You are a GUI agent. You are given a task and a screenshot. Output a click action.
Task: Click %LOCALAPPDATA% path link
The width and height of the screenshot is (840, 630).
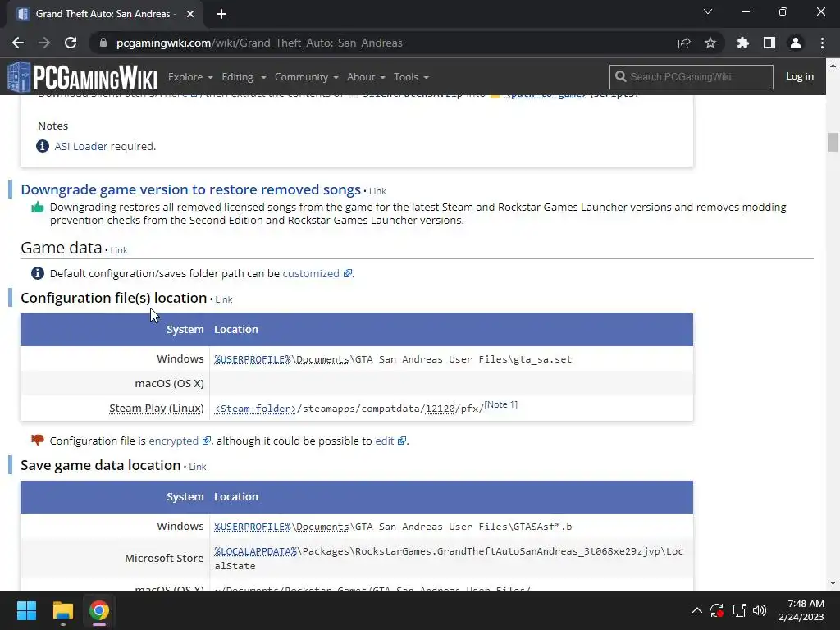click(x=256, y=551)
